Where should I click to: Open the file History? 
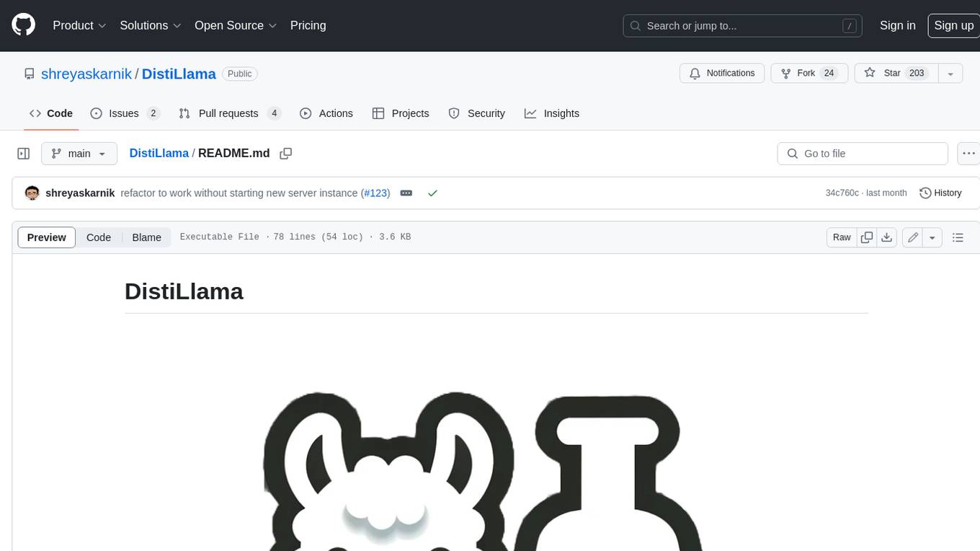pos(940,193)
